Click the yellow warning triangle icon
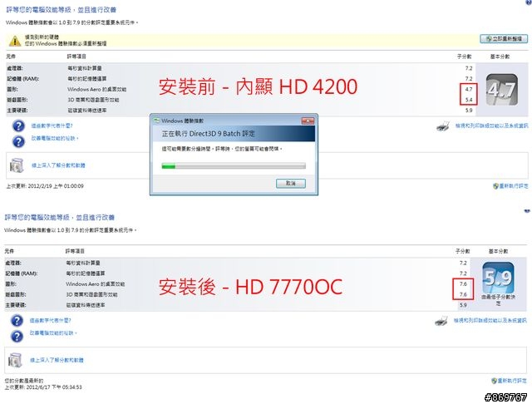Image resolution: width=532 pixels, height=404 pixels. (x=15, y=41)
